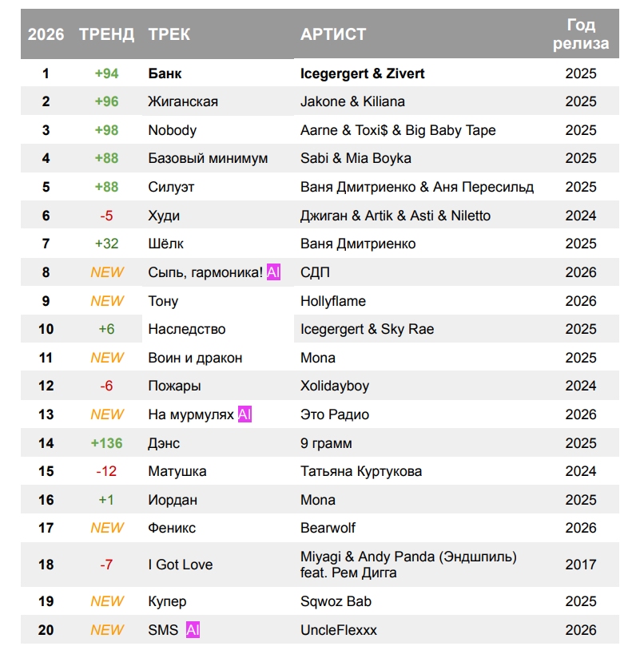Click the track Воин и дракон
Screen dimensions: 644x654
pos(195,358)
